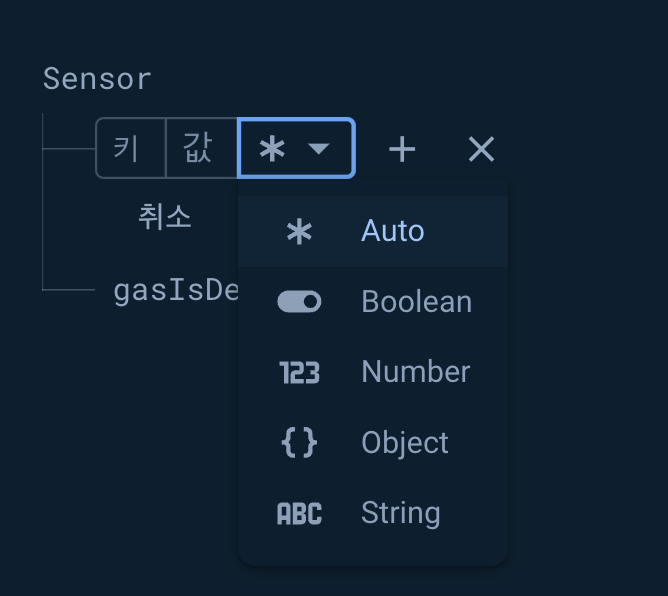Viewport: 668px width, 596px height.
Task: Click the 123 Number icon
Action: [299, 372]
